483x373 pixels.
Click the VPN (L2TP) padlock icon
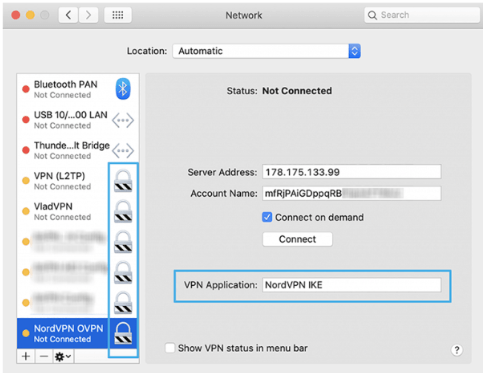point(123,181)
